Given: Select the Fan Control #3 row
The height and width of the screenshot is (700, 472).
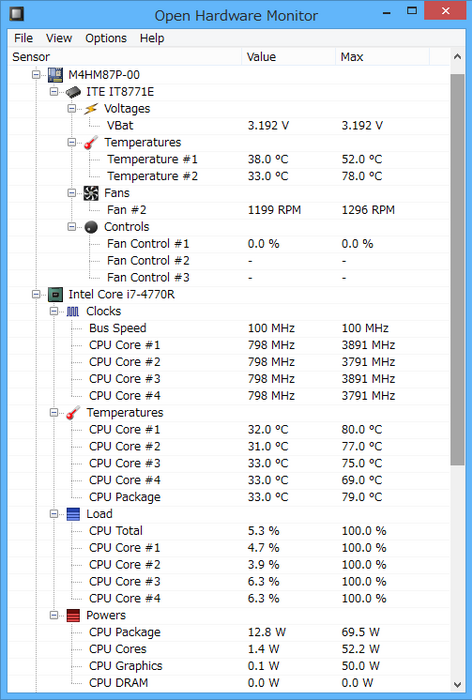Looking at the screenshot, I should 229,278.
